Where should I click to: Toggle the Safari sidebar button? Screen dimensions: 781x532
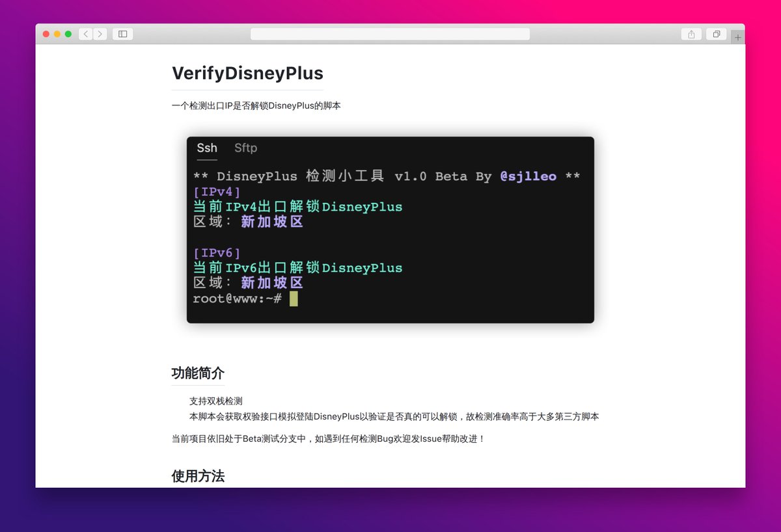(122, 34)
